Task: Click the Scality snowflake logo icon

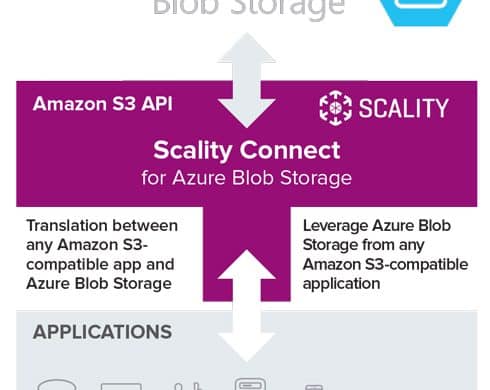Action: 335,108
